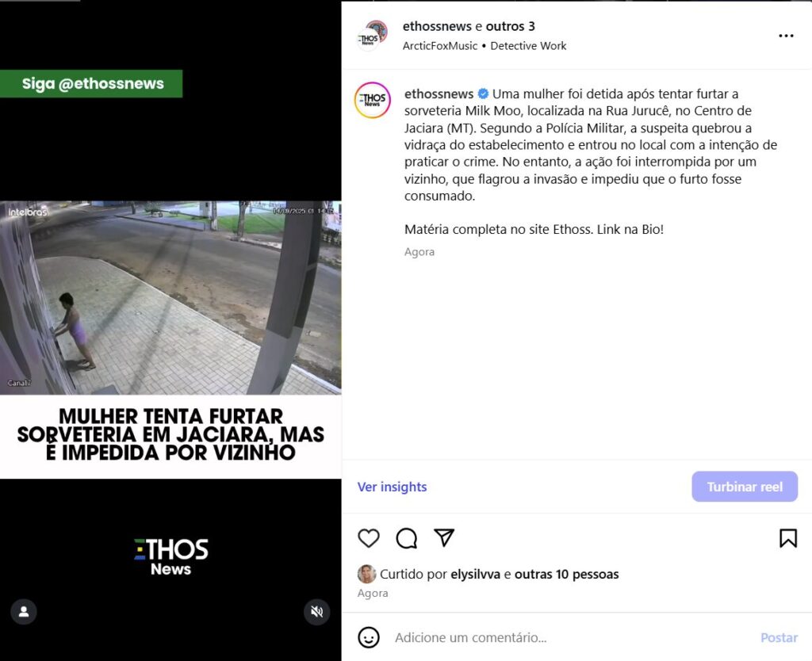Focus the Adicione um comentário field
Image resolution: width=812 pixels, height=661 pixels.
[569, 637]
